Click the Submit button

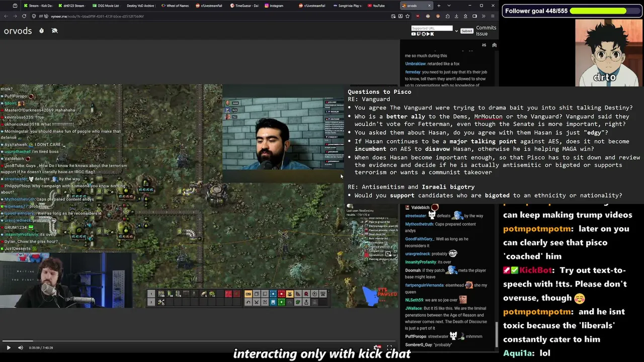pyautogui.click(x=467, y=31)
